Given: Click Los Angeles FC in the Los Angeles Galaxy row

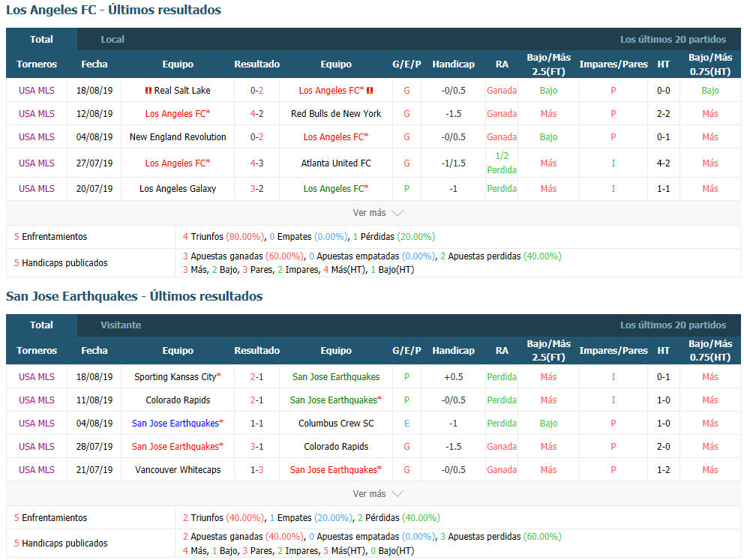Looking at the screenshot, I should [334, 189].
